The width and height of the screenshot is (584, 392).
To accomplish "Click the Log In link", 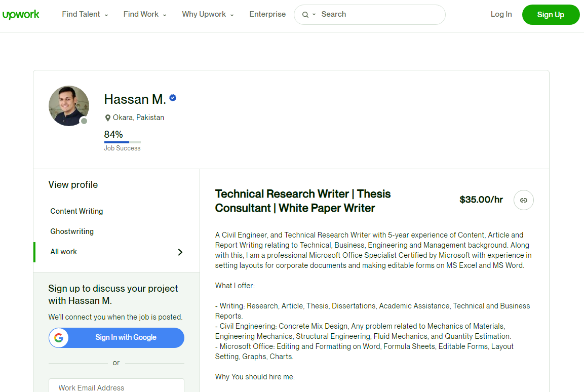I will tap(501, 14).
